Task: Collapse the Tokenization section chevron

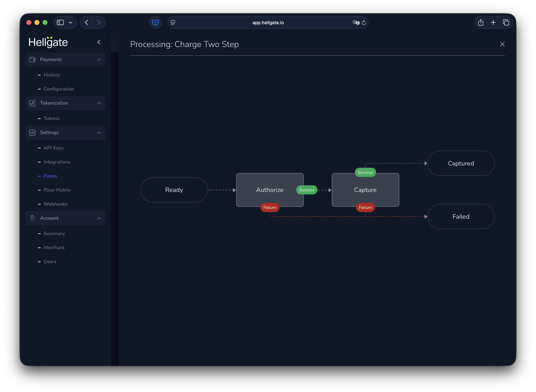Action: 99,103
